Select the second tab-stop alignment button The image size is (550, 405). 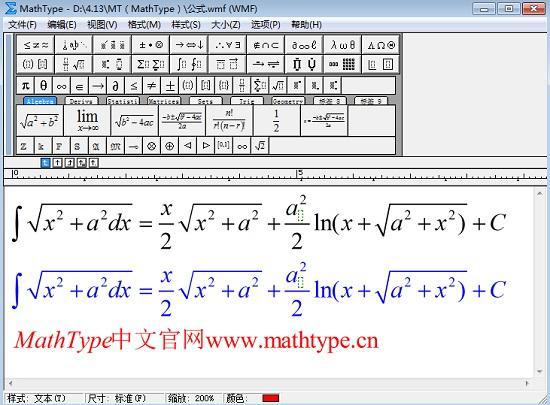pyautogui.click(x=58, y=163)
